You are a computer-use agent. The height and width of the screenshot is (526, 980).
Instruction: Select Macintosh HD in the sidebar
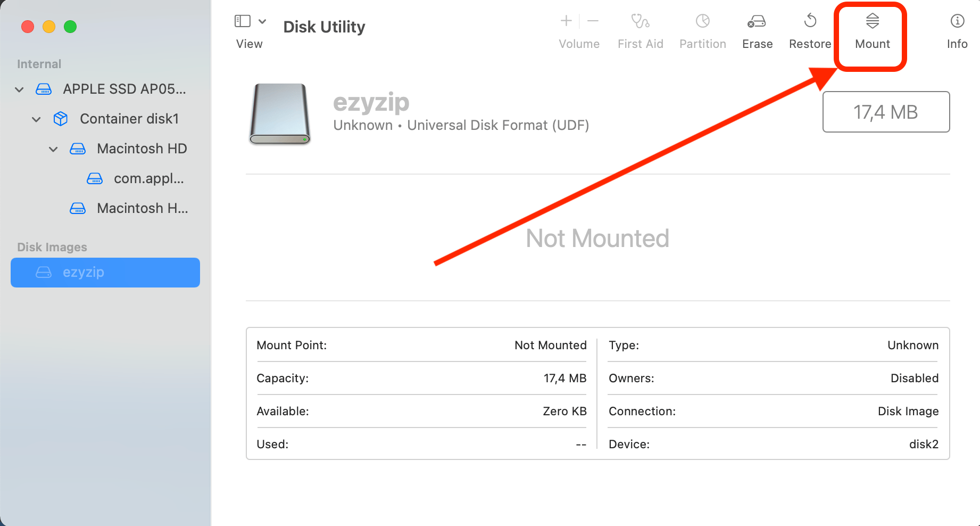[142, 149]
